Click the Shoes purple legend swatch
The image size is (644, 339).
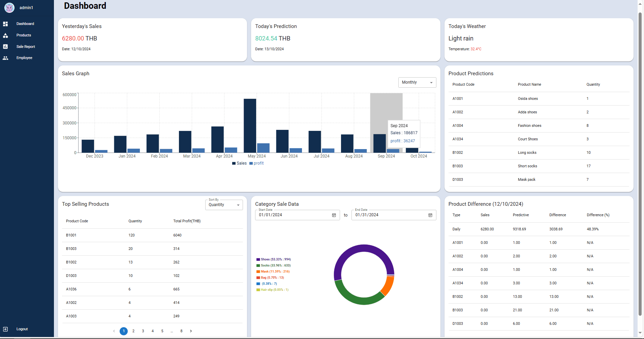point(258,260)
